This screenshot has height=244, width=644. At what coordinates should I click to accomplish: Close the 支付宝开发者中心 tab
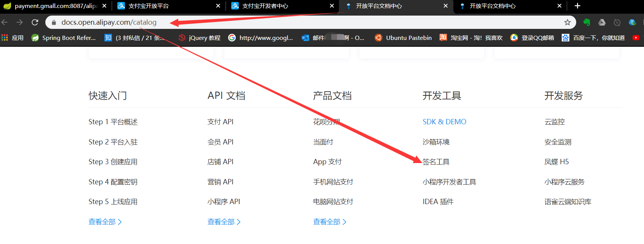click(332, 6)
